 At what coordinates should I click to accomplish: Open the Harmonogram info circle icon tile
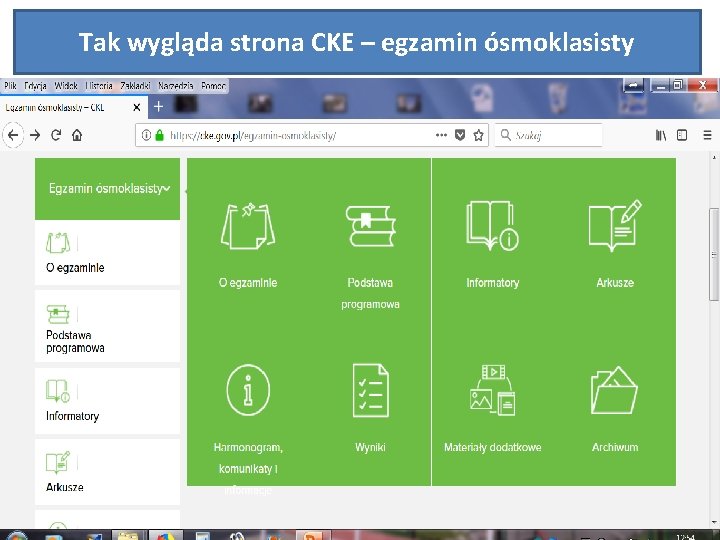click(x=248, y=390)
